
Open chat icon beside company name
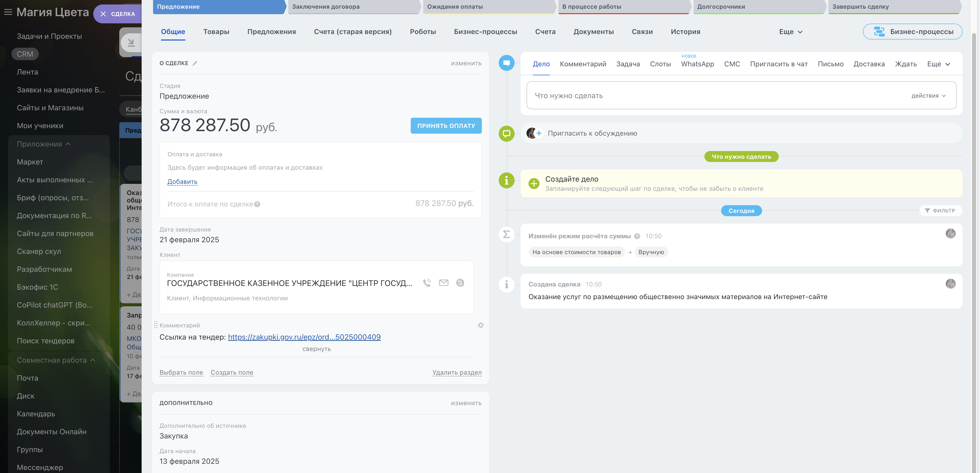point(460,282)
